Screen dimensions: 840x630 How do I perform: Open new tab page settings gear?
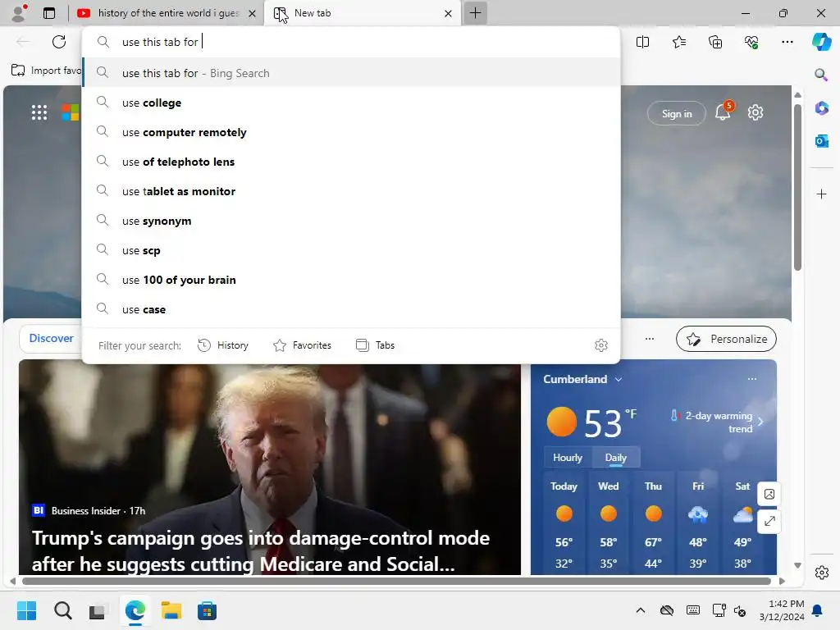(756, 112)
